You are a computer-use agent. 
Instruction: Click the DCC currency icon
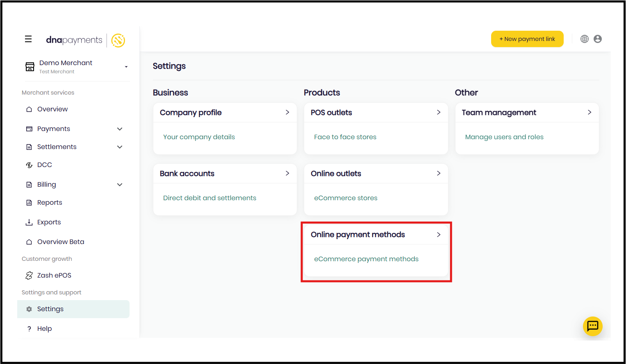[x=29, y=165]
